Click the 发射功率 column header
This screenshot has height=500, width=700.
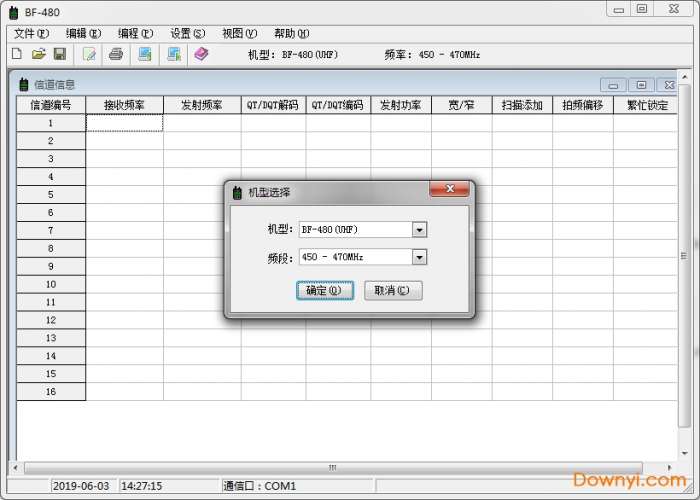click(x=401, y=105)
